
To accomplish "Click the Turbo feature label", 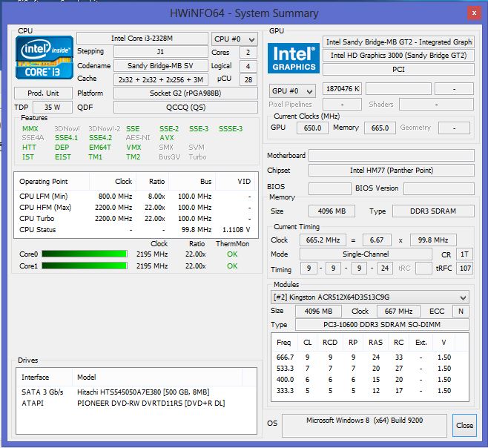I will [x=197, y=157].
